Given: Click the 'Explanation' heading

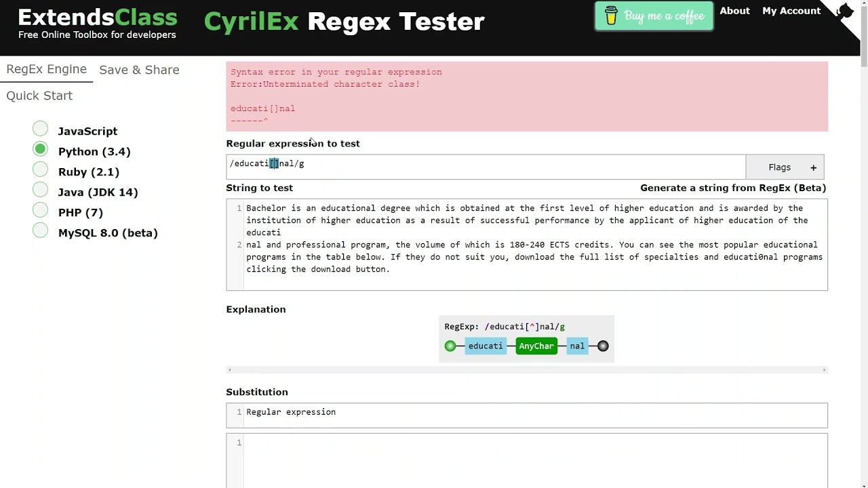Looking at the screenshot, I should pos(256,309).
